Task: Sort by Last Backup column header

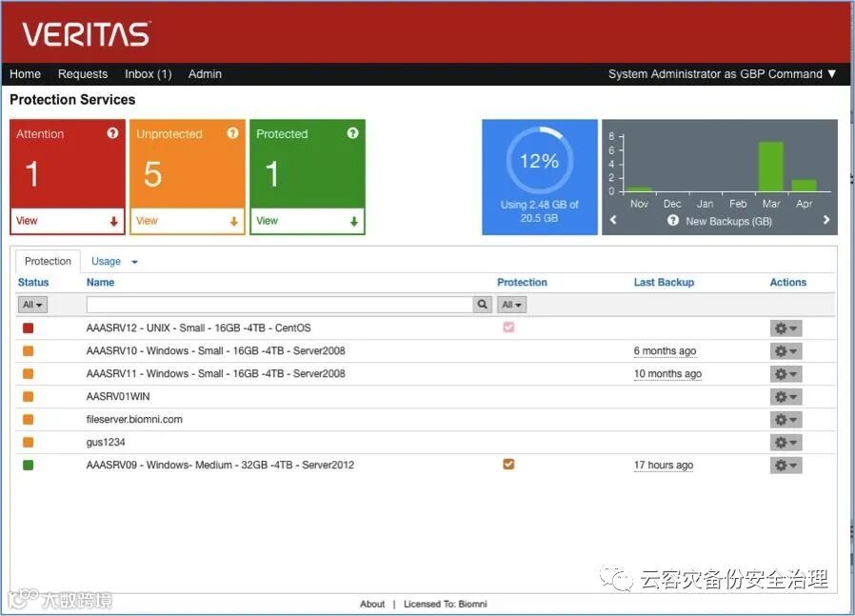Action: pyautogui.click(x=664, y=283)
